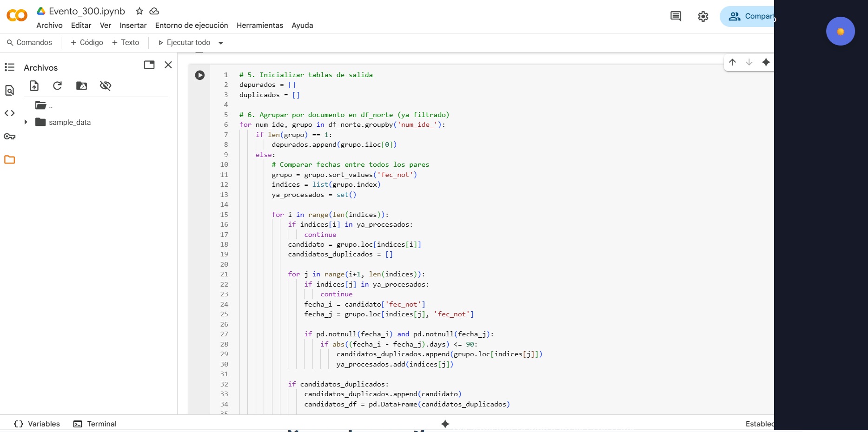Close the Archivos panel
Screen dimensions: 868x432
[x=168, y=65]
